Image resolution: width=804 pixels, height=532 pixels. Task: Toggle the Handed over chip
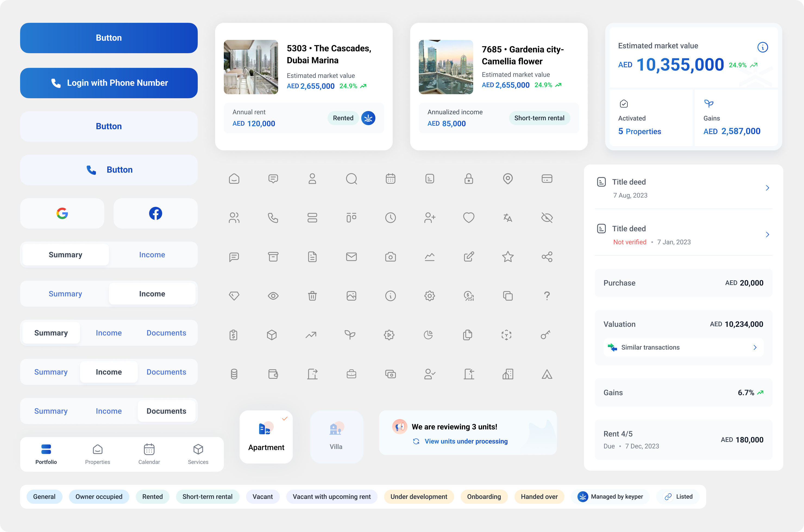pos(539,497)
